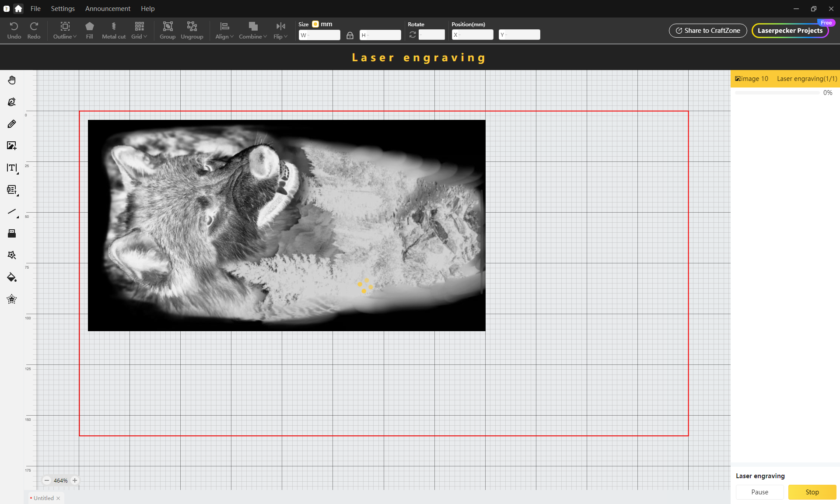Open the Announcement menu
The height and width of the screenshot is (504, 840).
click(x=108, y=8)
